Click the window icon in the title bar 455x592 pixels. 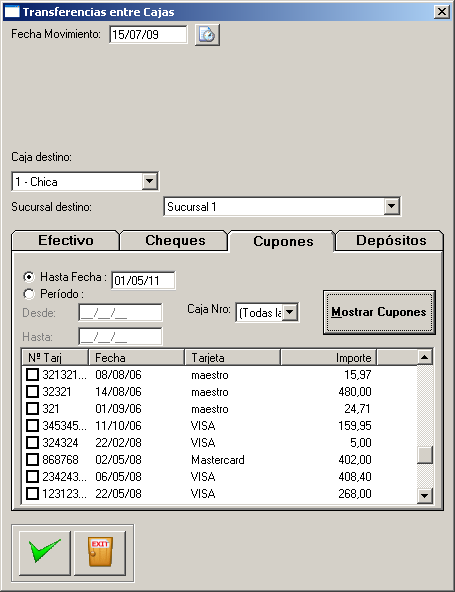point(12,12)
